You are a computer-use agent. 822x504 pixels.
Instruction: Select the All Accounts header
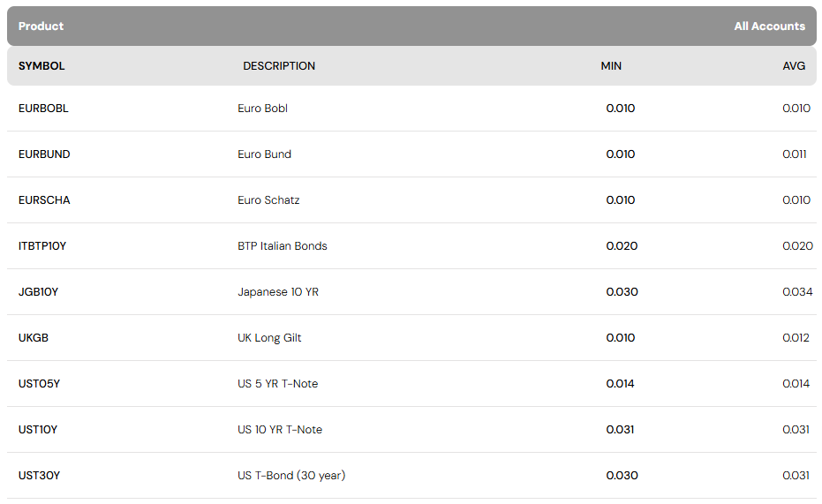click(769, 26)
